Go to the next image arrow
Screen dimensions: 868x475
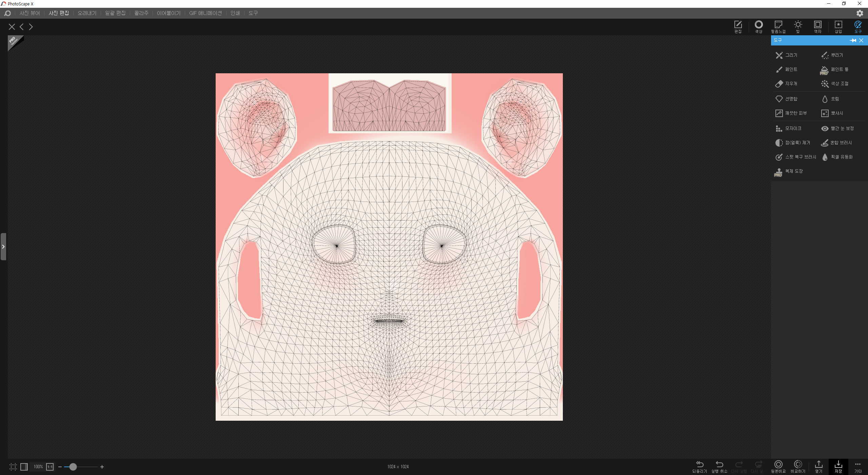31,27
